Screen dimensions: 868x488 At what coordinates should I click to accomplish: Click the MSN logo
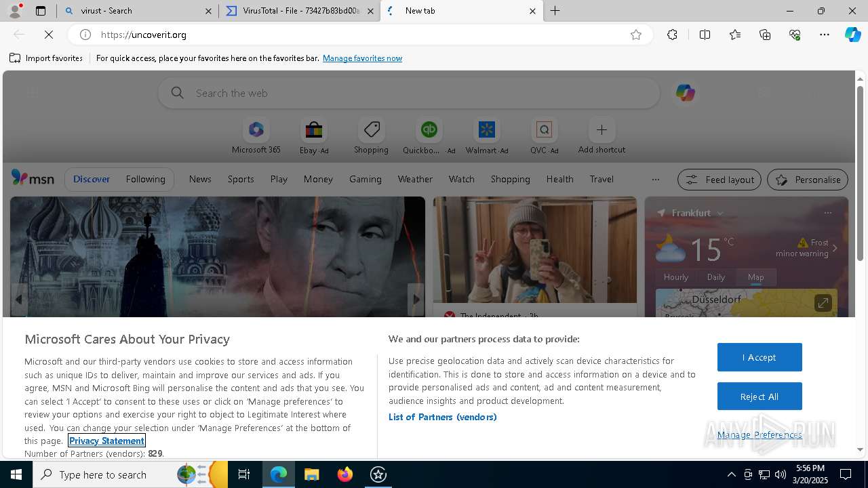click(33, 178)
